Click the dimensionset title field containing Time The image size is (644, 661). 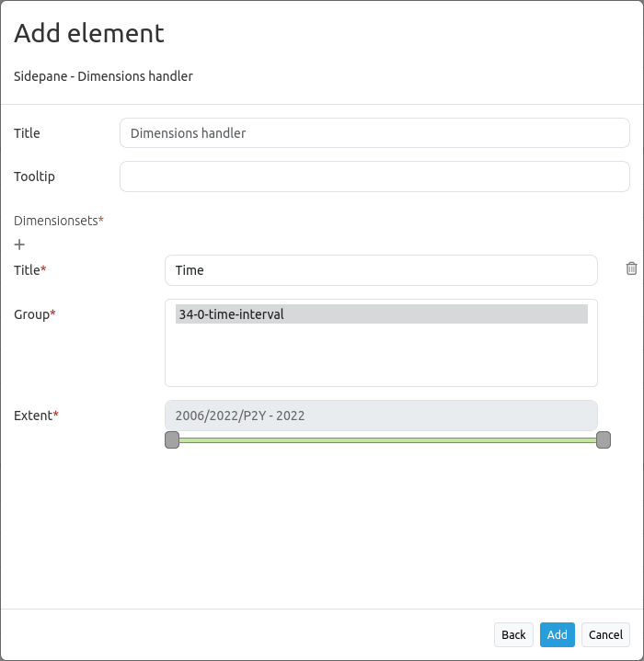(x=381, y=270)
